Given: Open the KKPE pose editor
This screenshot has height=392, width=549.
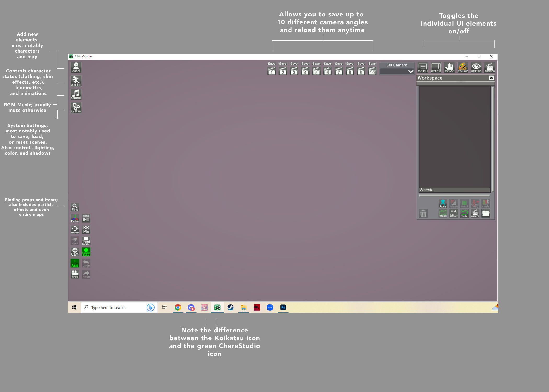Looking at the screenshot, I should pyautogui.click(x=86, y=229).
